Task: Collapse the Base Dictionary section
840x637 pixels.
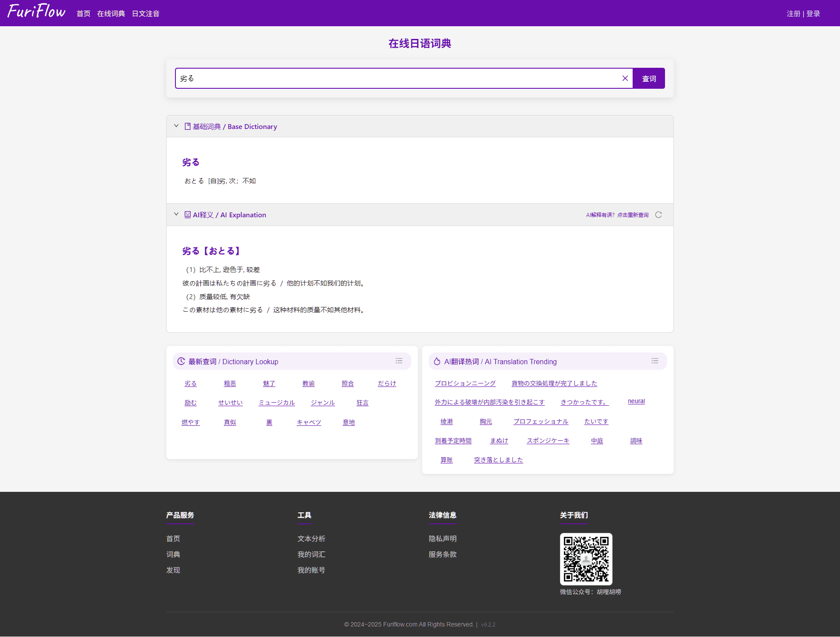Action: (x=176, y=126)
